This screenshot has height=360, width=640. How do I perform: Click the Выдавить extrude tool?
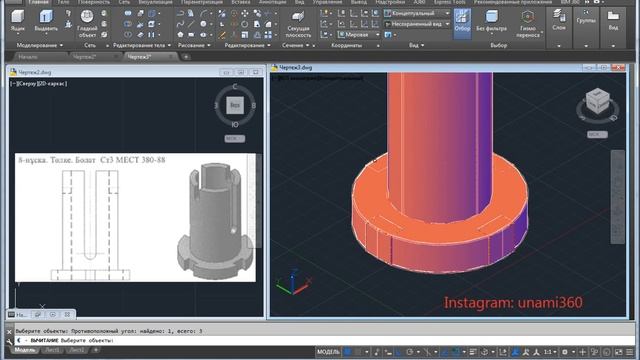point(46,21)
